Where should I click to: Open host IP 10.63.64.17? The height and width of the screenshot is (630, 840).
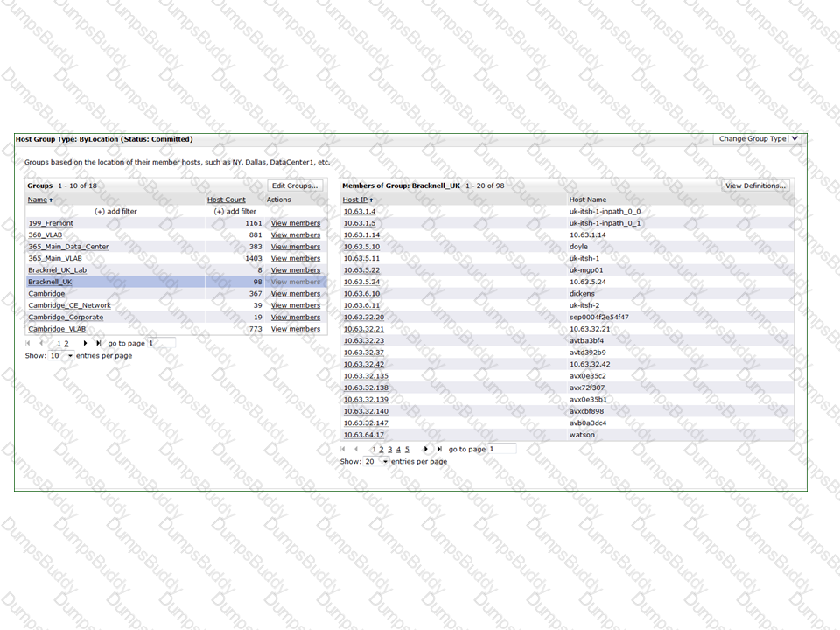coord(364,436)
